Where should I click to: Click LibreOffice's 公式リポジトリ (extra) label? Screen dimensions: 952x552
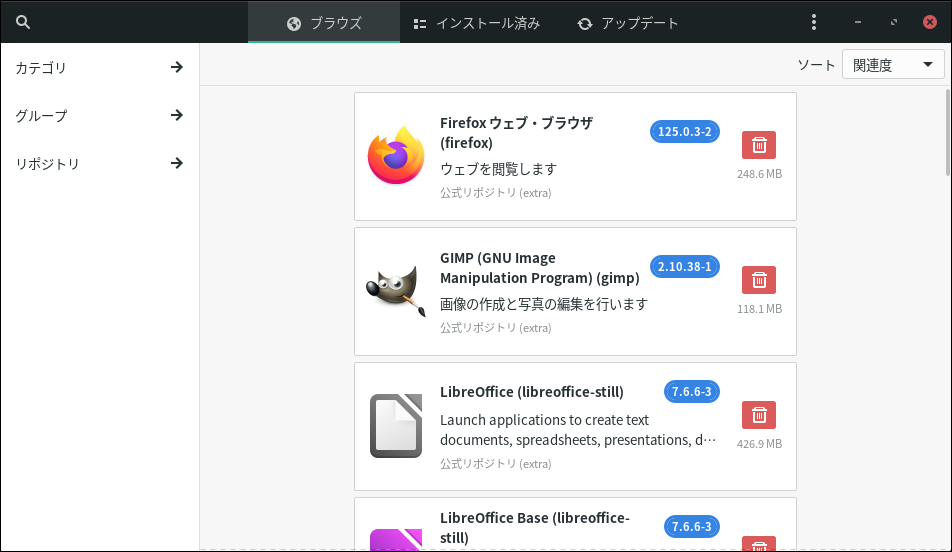pos(495,463)
